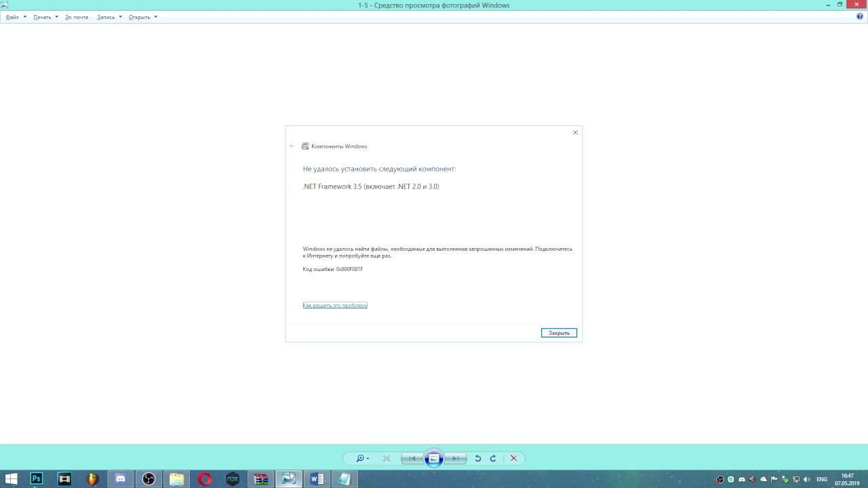Open the Открыть dropdown menu
Viewport: 868px width, 488px height.
pos(142,17)
